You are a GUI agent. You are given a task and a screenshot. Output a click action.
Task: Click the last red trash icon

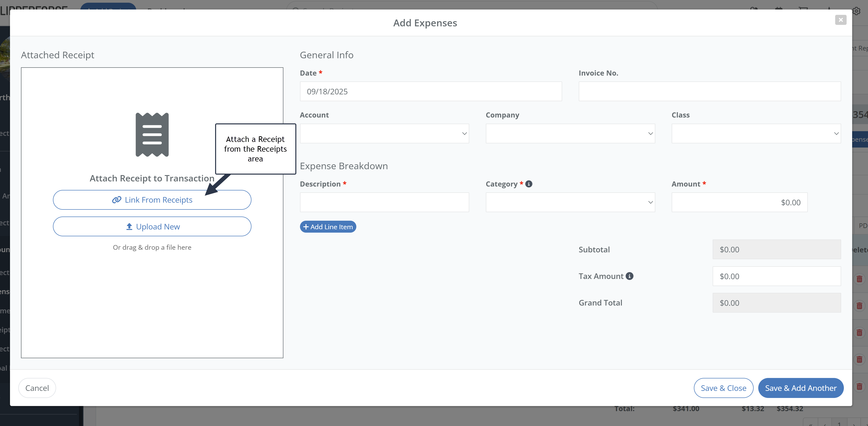pos(859,386)
